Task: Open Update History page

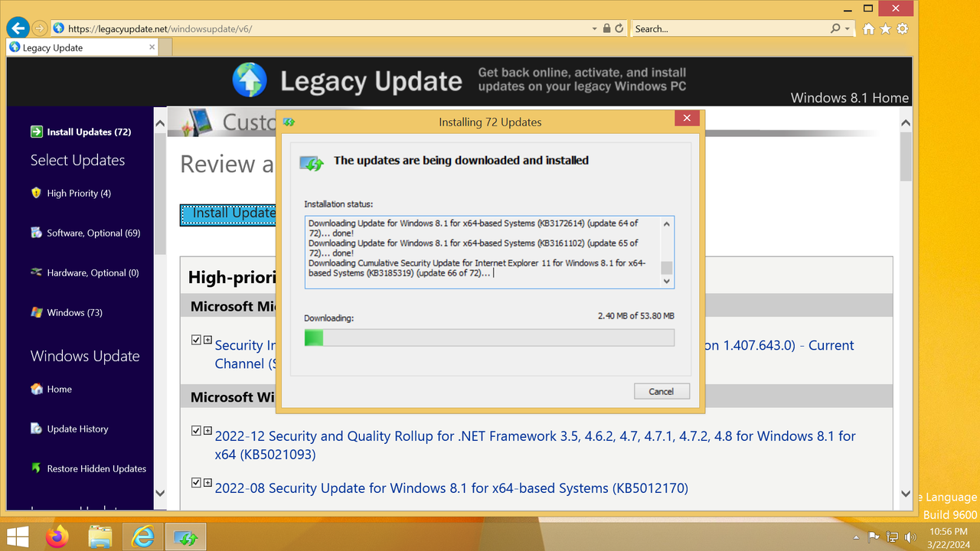Action: (77, 429)
